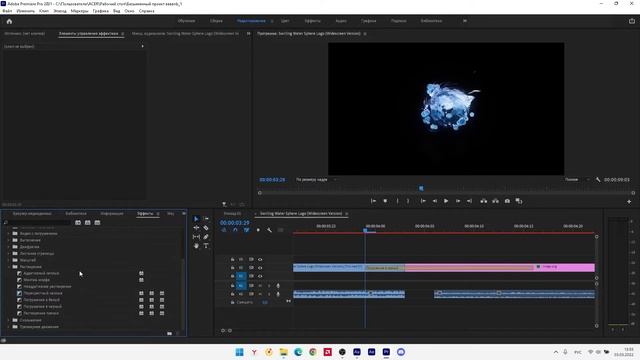The width and height of the screenshot is (640, 360).
Task: Click the Lift button
Action: (x=484, y=201)
